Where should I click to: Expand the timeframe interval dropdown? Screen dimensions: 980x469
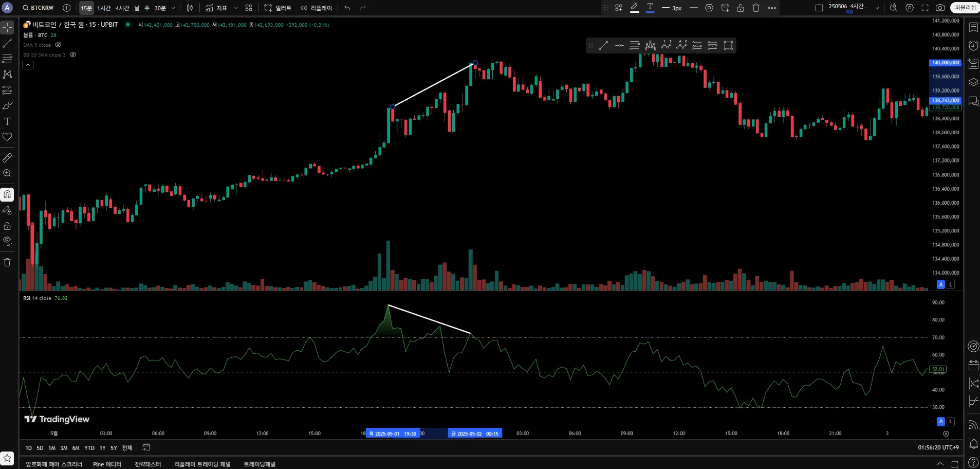(x=173, y=8)
